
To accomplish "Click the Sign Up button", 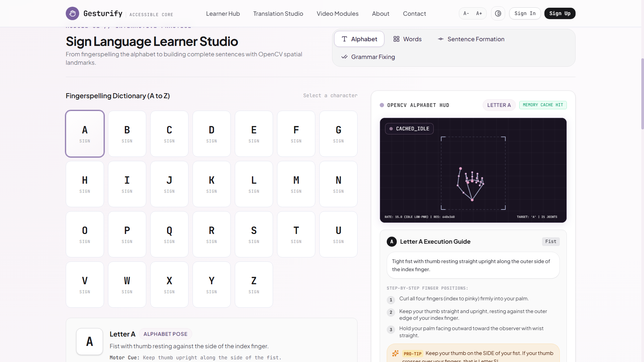I will [560, 13].
